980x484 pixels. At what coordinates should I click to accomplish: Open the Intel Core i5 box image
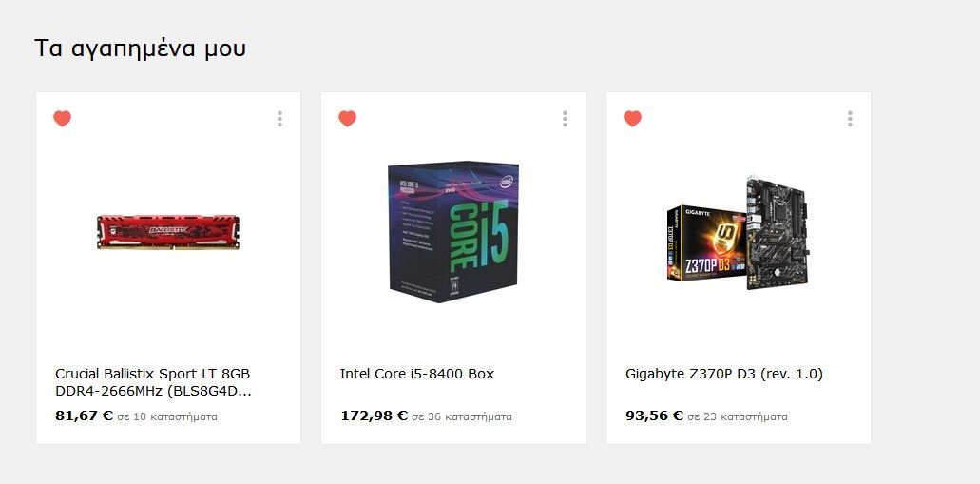pyautogui.click(x=453, y=232)
